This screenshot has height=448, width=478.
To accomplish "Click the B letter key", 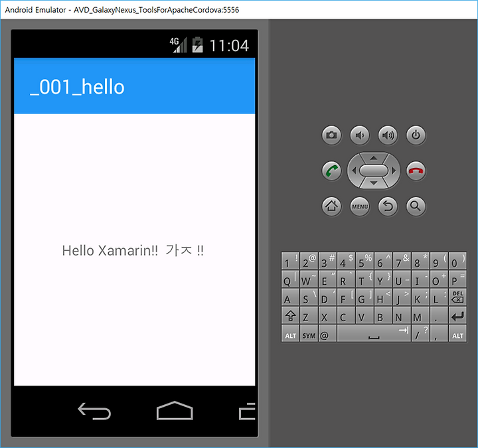I will point(383,315).
